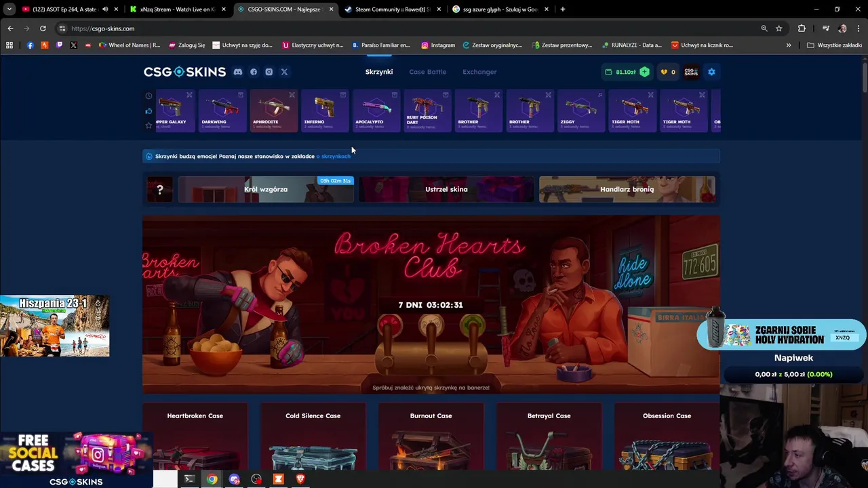The image size is (868, 488).
Task: Click the green plus to add balance
Action: [x=644, y=72]
